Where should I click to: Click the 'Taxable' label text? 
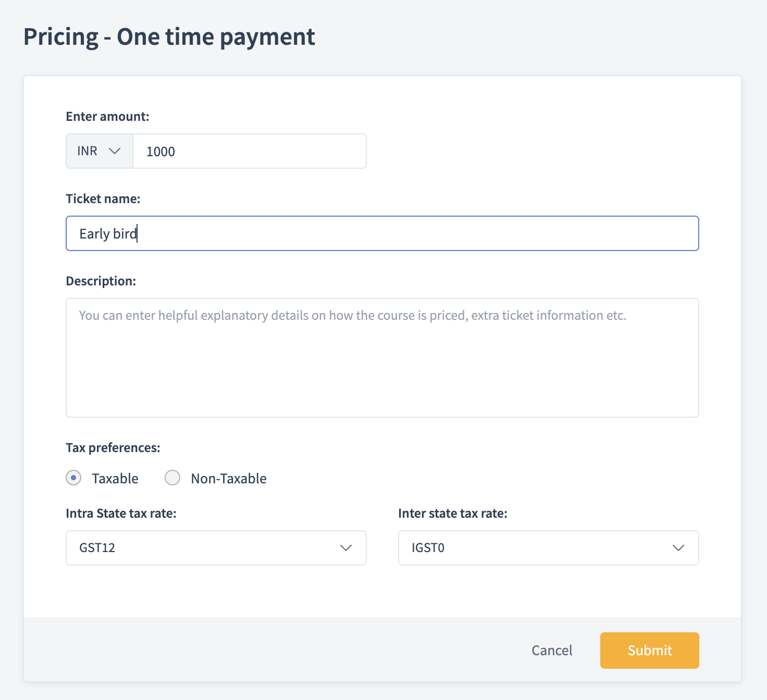(115, 479)
